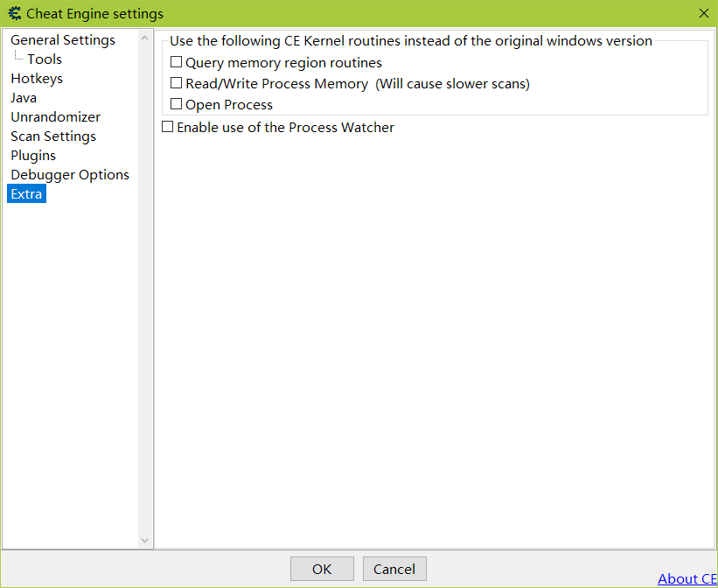
Task: Go to the Hotkeys settings page
Action: [x=37, y=79]
